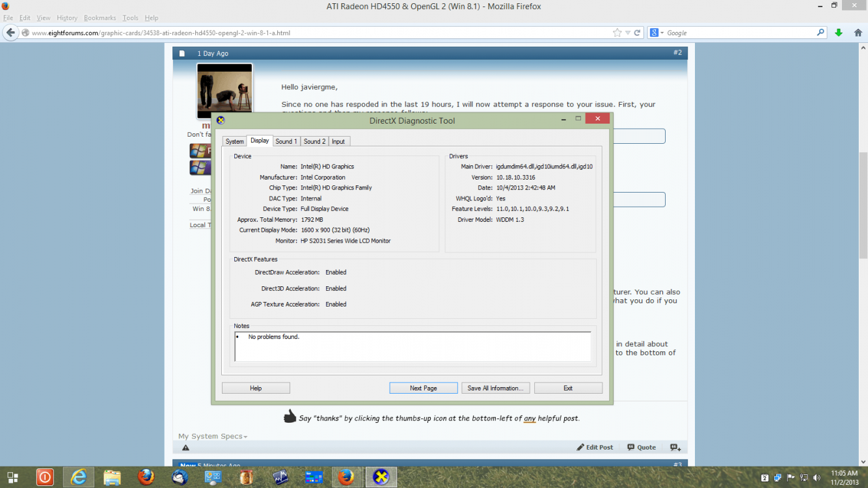Image resolution: width=868 pixels, height=488 pixels.
Task: Open File Explorer from taskbar
Action: (112, 478)
